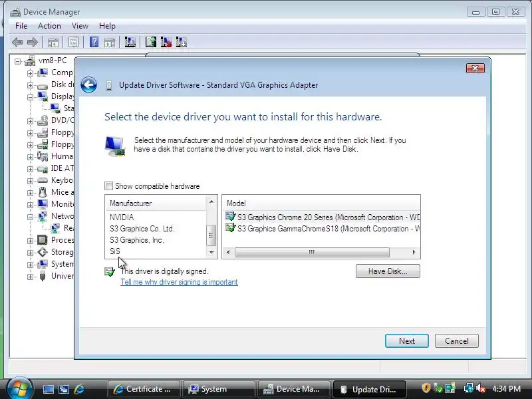This screenshot has width=532, height=399.
Task: Click the Uninstall device toolbar icon with red X
Action: (166, 42)
